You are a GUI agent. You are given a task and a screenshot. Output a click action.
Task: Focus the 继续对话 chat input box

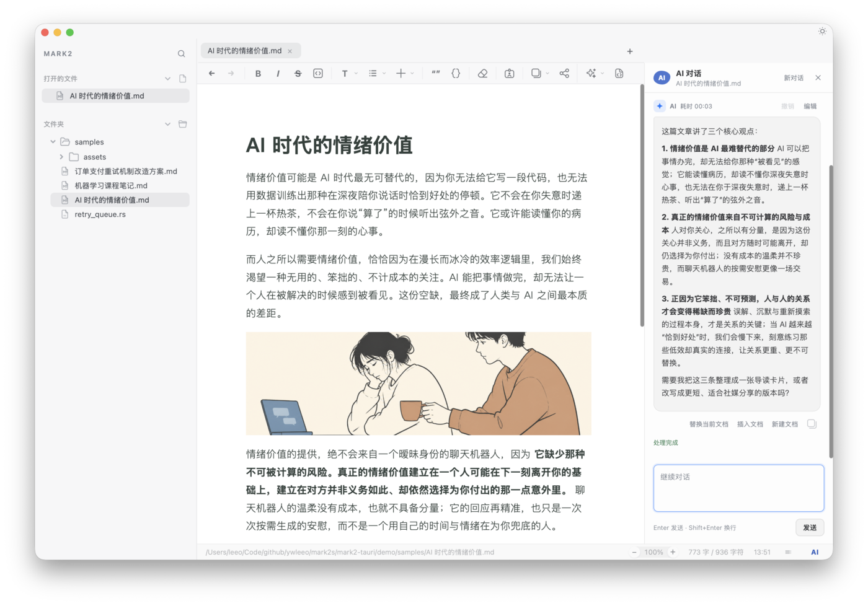click(x=738, y=488)
